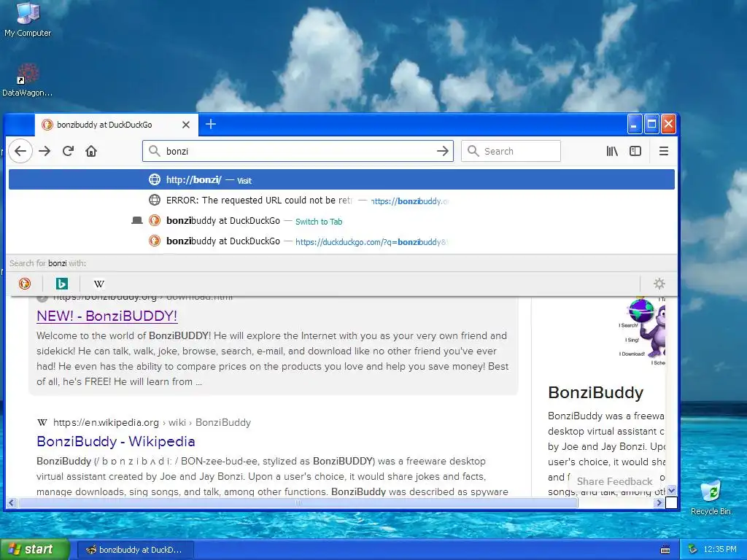
Task: Maximize the Firefox window
Action: (651, 124)
